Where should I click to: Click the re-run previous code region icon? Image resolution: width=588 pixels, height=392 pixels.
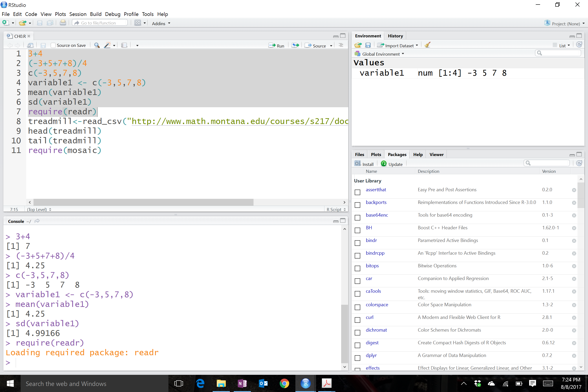[295, 45]
